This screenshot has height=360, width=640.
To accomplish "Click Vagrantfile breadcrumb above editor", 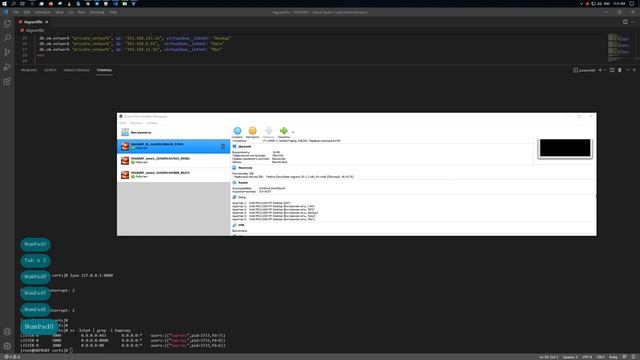I will [x=33, y=30].
